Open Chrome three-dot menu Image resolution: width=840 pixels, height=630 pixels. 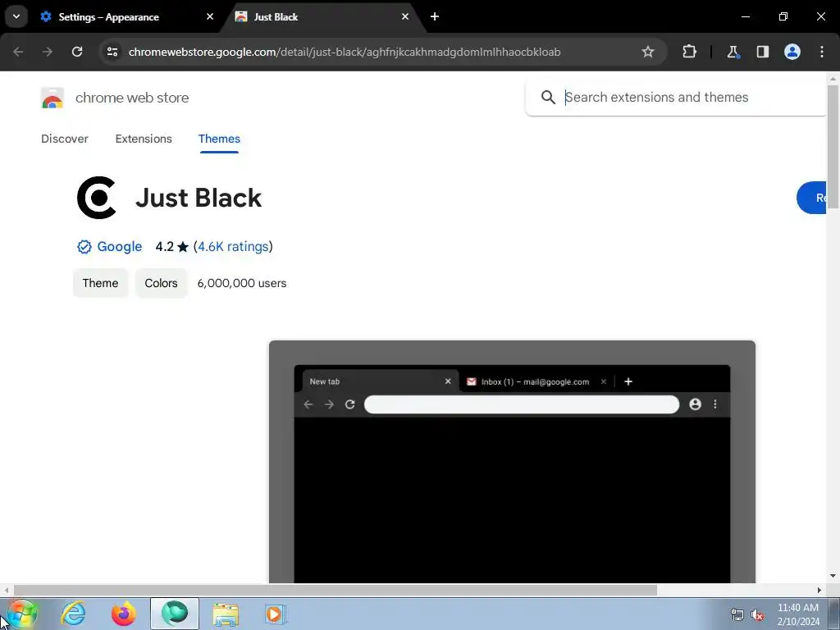(x=822, y=52)
